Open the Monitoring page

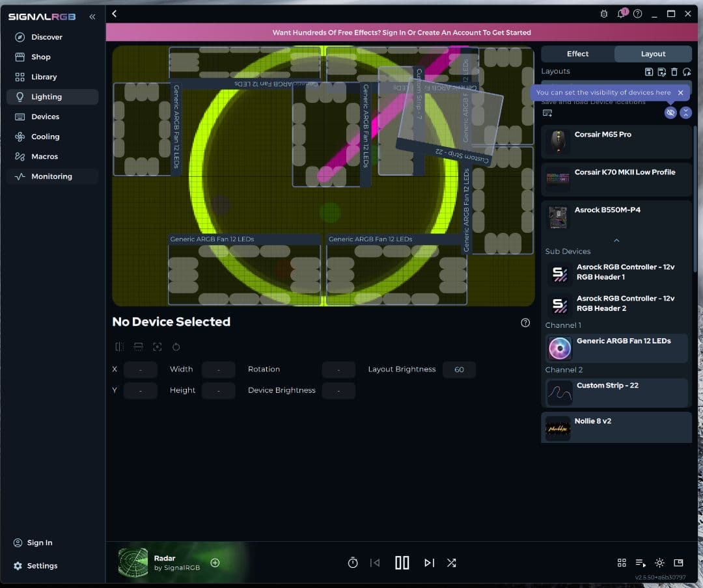(x=52, y=176)
